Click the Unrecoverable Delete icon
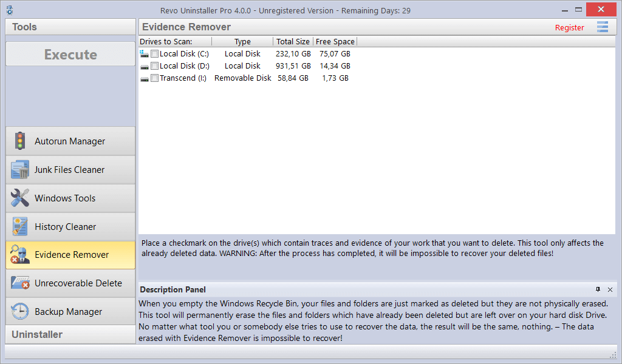Image resolution: width=622 pixels, height=364 pixels. (x=20, y=283)
